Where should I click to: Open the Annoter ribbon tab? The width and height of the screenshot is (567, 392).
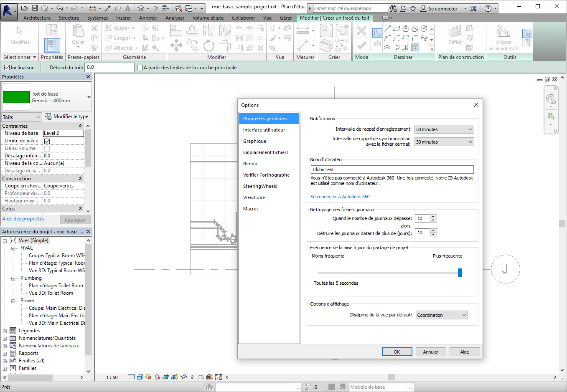[148, 18]
